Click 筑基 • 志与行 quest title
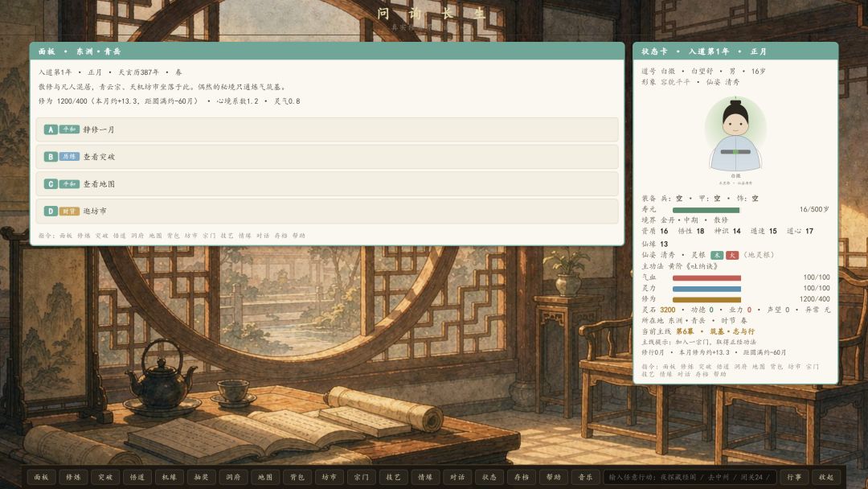 coord(732,331)
